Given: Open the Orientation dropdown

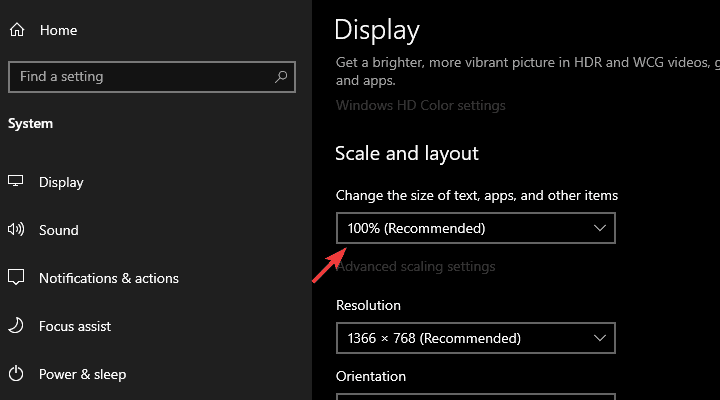Looking at the screenshot, I should tap(476, 396).
